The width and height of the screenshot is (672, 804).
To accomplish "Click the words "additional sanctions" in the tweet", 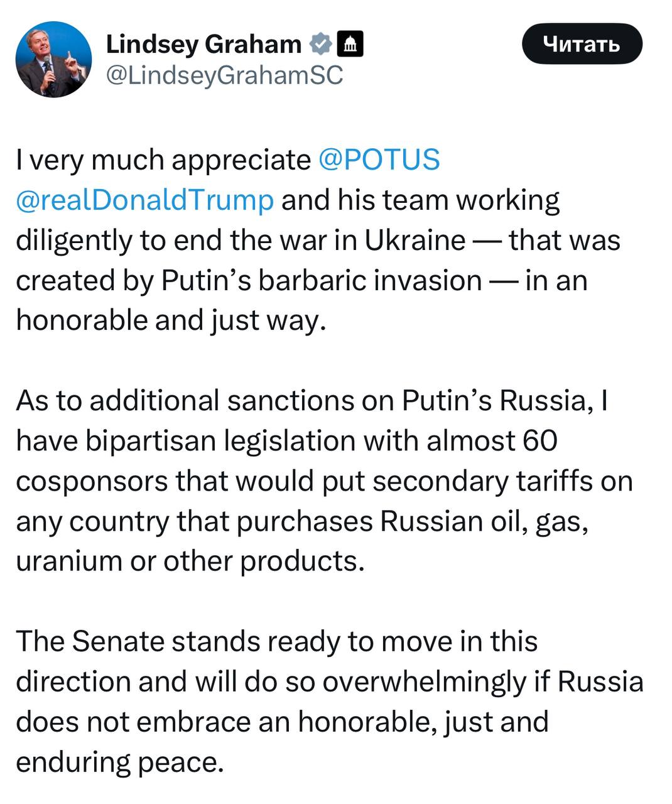I will pyautogui.click(x=222, y=401).
